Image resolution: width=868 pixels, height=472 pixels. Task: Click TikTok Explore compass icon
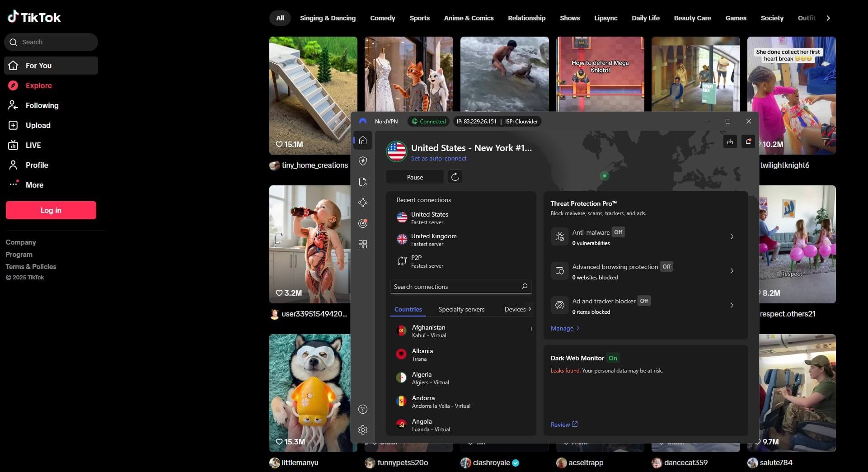(13, 85)
